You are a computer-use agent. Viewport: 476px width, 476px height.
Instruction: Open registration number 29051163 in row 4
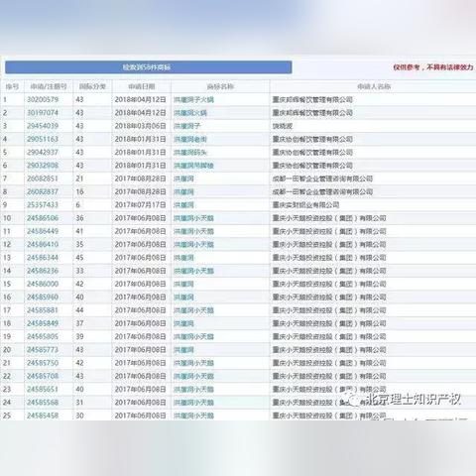click(43, 139)
